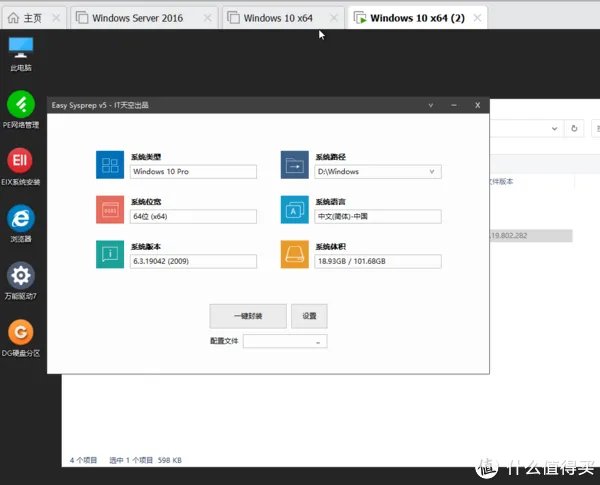
Task: Switch to the Windows 10 x64 tab
Action: tap(283, 18)
